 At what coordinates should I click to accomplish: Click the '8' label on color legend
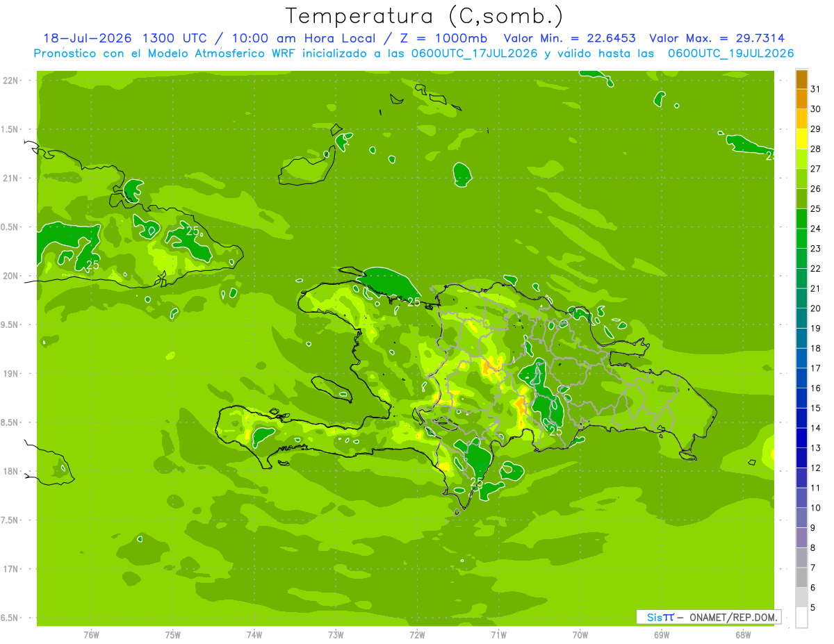coord(812,547)
